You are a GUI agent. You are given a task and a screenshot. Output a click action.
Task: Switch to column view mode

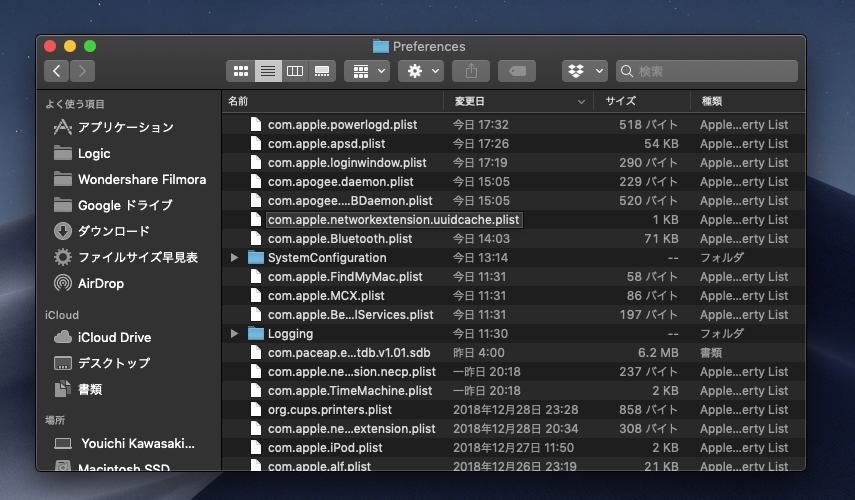[294, 71]
